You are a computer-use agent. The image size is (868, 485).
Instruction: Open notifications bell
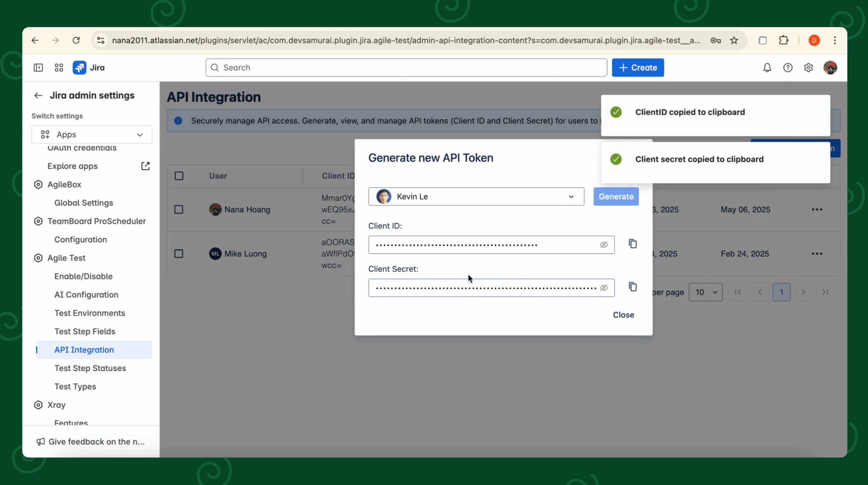[767, 67]
